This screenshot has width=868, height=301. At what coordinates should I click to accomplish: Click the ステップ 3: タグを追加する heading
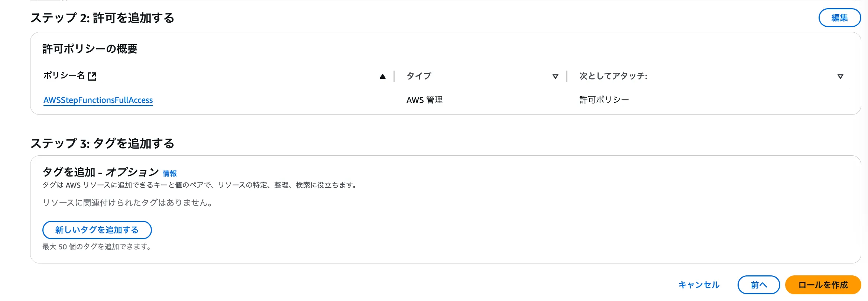coord(102,143)
